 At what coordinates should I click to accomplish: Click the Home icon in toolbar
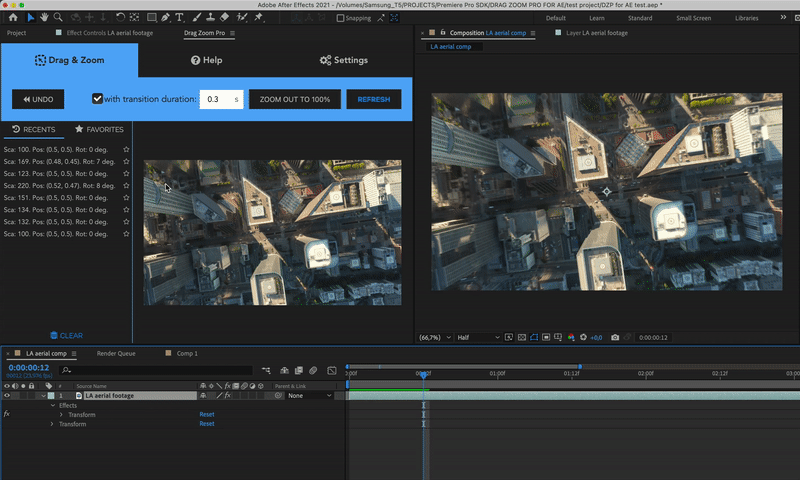[x=13, y=17]
